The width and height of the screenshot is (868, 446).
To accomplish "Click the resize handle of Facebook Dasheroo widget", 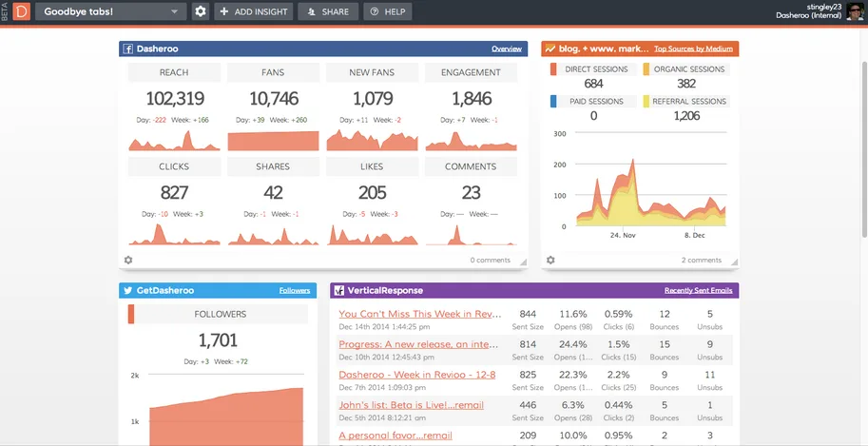I will [x=523, y=262].
